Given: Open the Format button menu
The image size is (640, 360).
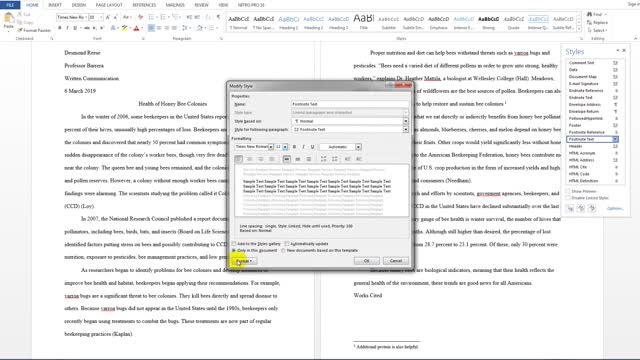Looking at the screenshot, I should [244, 261].
